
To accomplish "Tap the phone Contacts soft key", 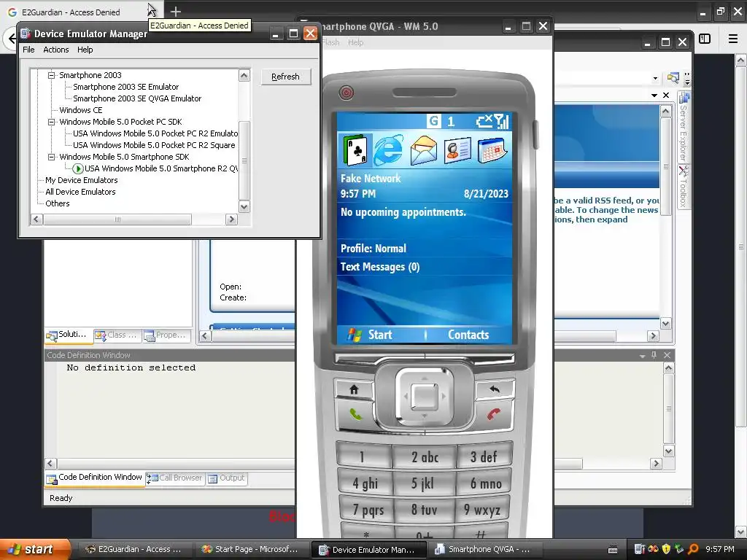I will (x=468, y=335).
